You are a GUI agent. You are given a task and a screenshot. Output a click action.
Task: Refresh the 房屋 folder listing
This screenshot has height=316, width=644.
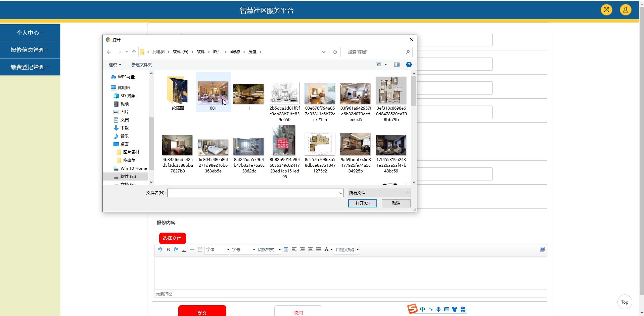point(335,52)
